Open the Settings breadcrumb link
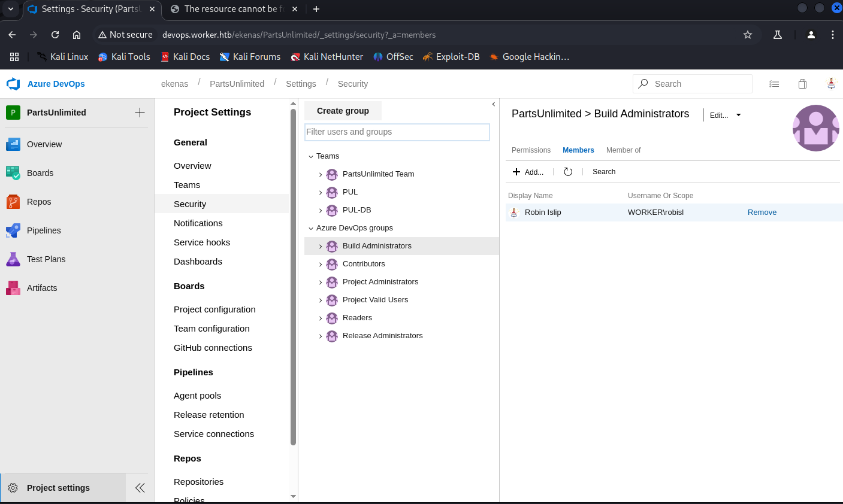843x504 pixels. (301, 84)
